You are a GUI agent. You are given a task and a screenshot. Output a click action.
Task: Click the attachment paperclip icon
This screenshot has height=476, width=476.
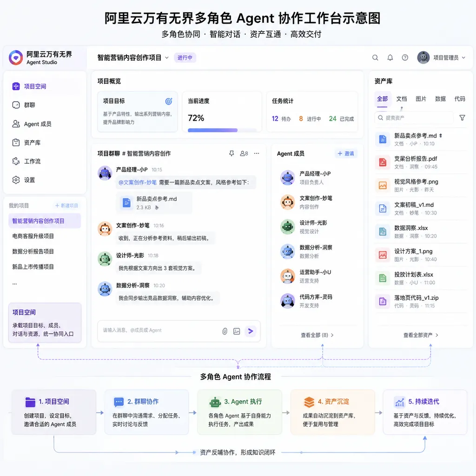click(x=225, y=331)
